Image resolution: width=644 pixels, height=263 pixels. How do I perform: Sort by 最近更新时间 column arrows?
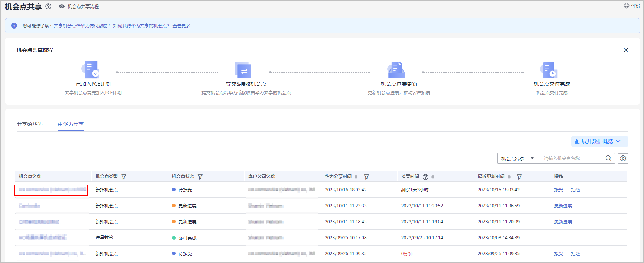[x=509, y=177]
